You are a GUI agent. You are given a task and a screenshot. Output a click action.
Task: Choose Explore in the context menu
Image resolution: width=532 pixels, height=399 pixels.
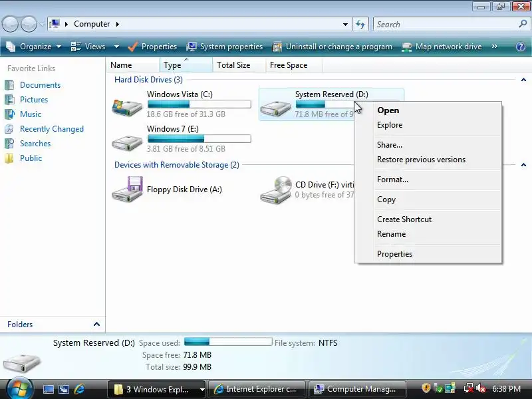tap(428, 125)
